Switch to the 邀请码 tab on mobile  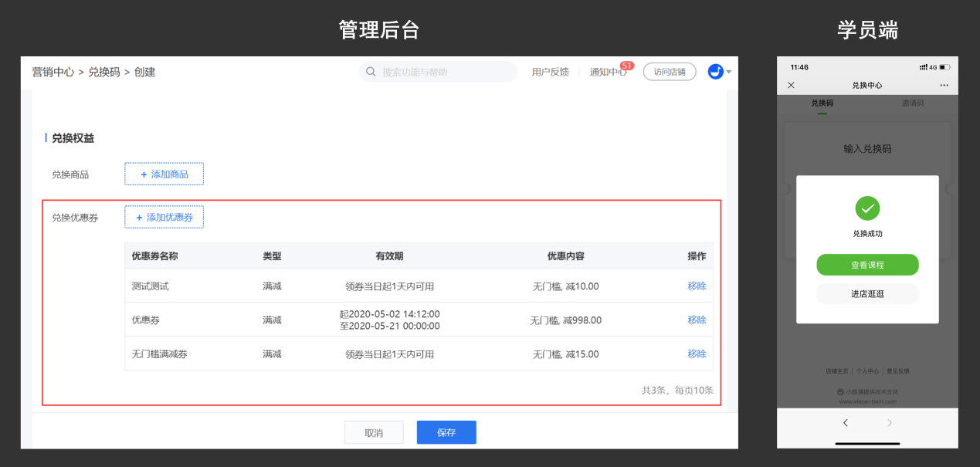point(913,103)
